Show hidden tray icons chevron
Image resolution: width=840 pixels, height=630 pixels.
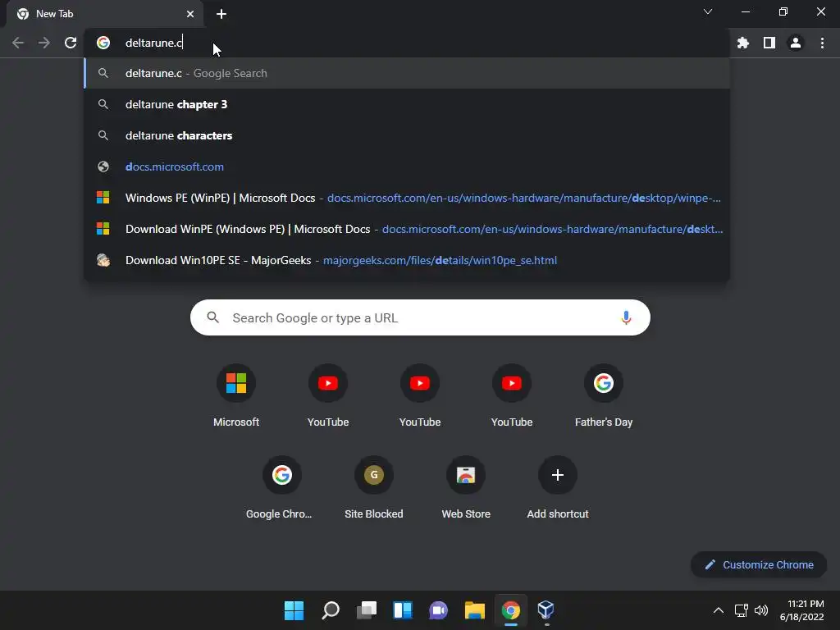click(719, 610)
